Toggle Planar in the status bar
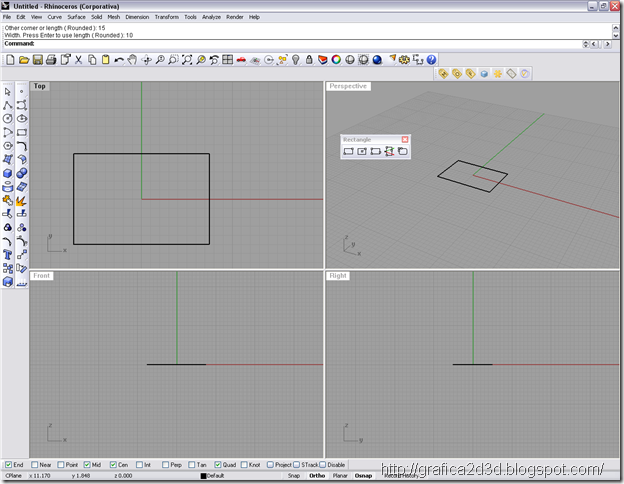Screen dimensions: 624x484 pyautogui.click(x=340, y=476)
